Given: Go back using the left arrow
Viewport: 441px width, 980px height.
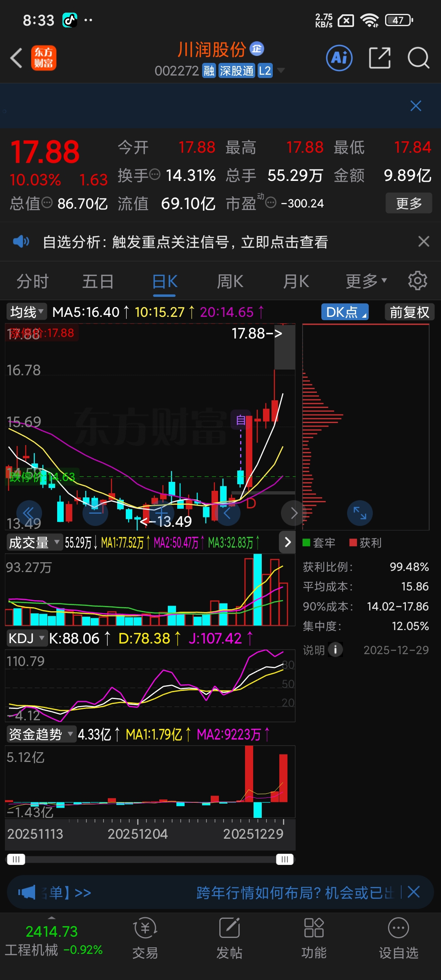Looking at the screenshot, I should click(16, 58).
